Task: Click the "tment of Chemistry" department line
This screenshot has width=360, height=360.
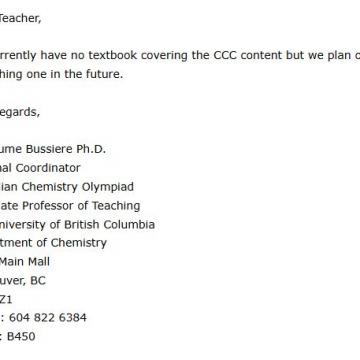Action: click(53, 243)
